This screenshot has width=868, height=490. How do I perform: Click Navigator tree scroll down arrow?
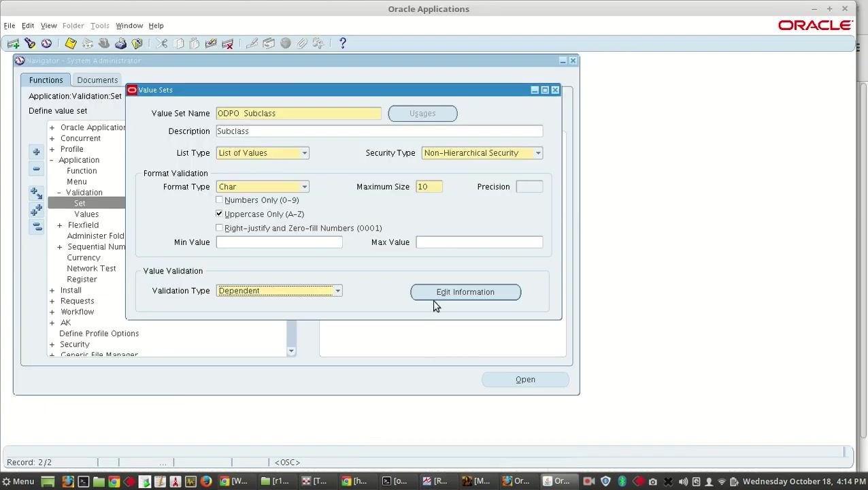(291, 351)
